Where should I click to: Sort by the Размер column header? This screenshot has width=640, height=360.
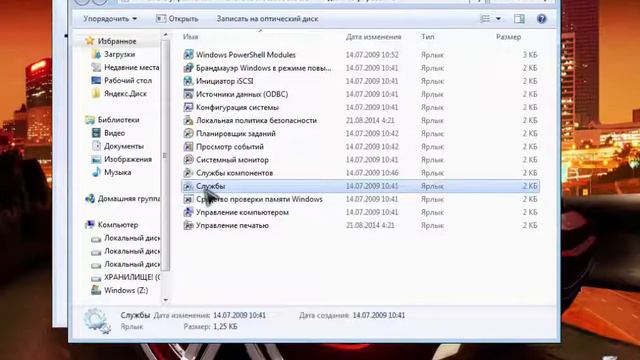coord(508,37)
